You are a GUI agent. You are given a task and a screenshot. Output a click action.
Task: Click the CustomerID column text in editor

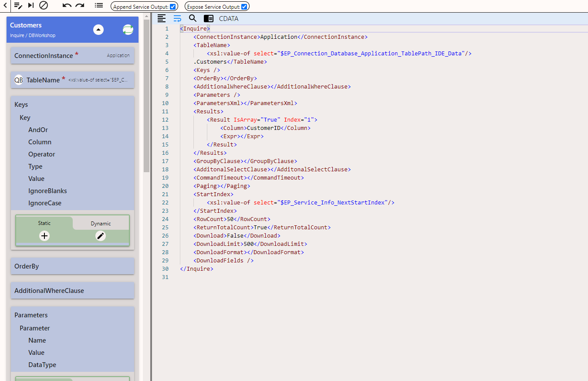pos(264,128)
